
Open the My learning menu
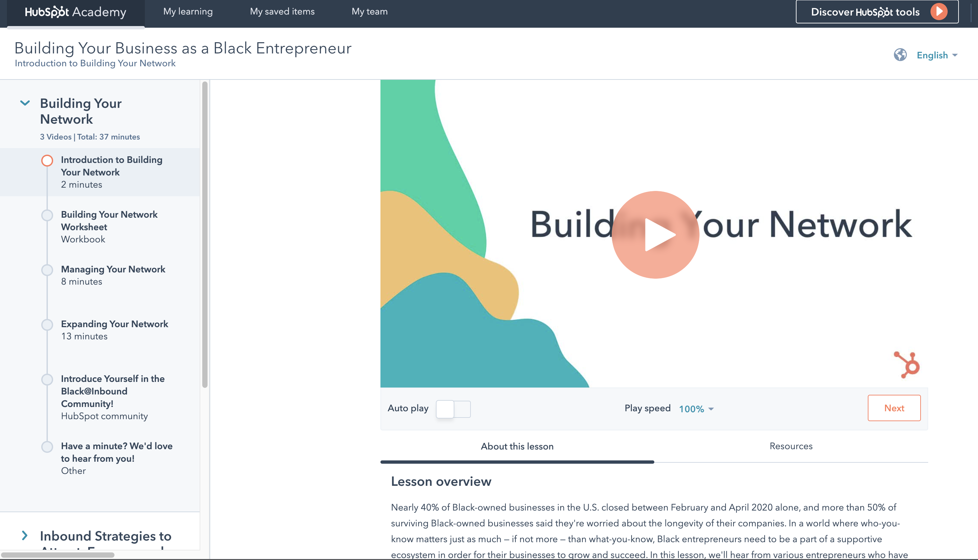click(188, 12)
